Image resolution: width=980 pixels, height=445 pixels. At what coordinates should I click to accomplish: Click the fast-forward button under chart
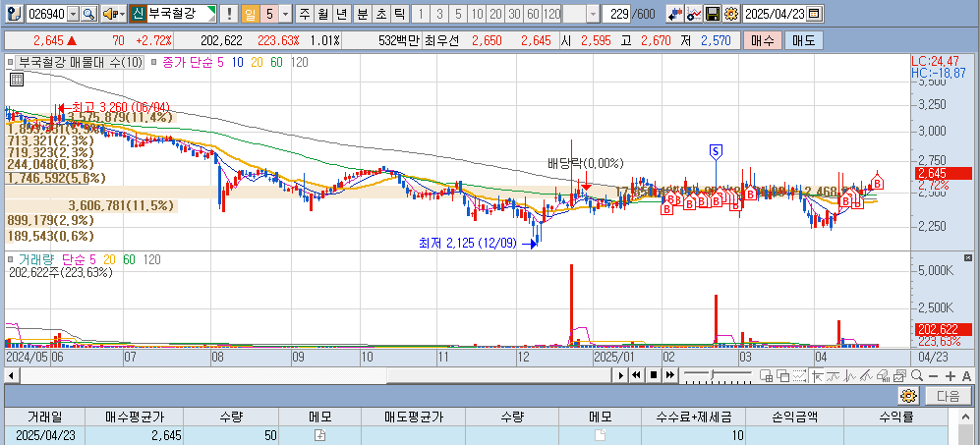coord(670,375)
